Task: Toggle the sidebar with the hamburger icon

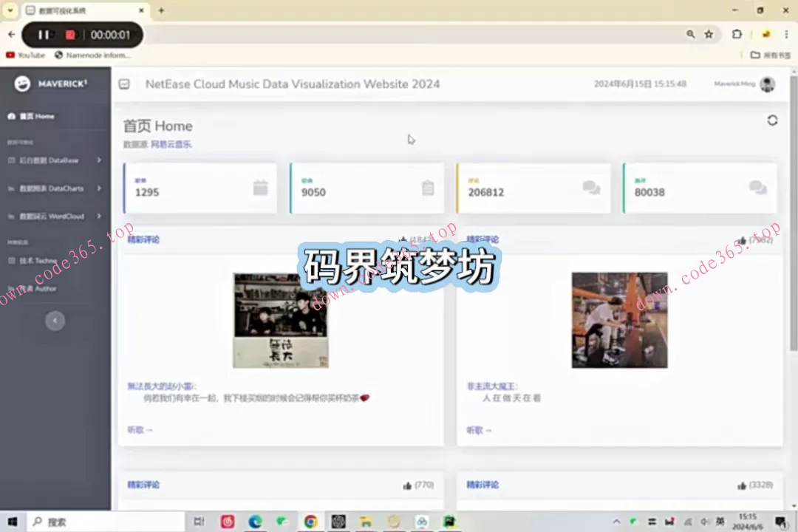Action: pyautogui.click(x=123, y=84)
